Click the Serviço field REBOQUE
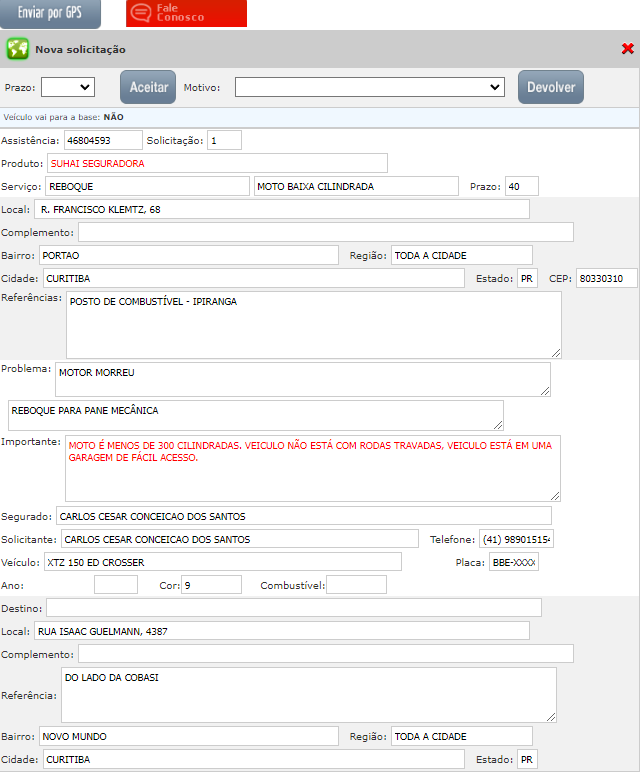This screenshot has height=772, width=642. tap(148, 187)
